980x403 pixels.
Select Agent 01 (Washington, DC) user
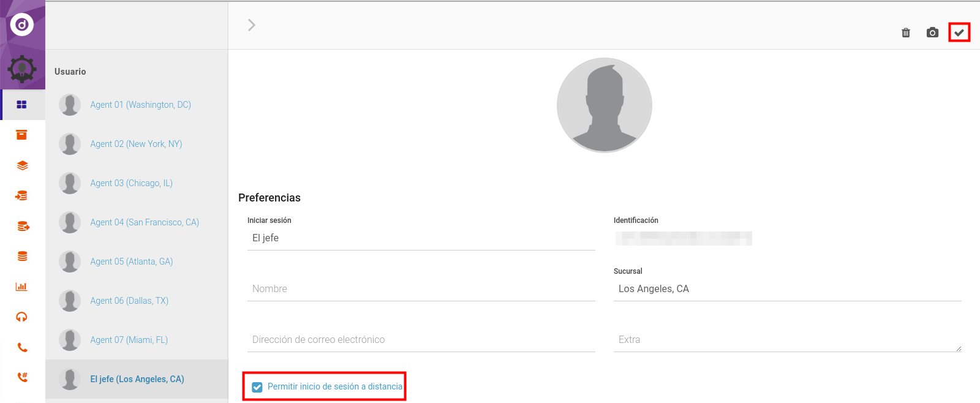pyautogui.click(x=140, y=105)
